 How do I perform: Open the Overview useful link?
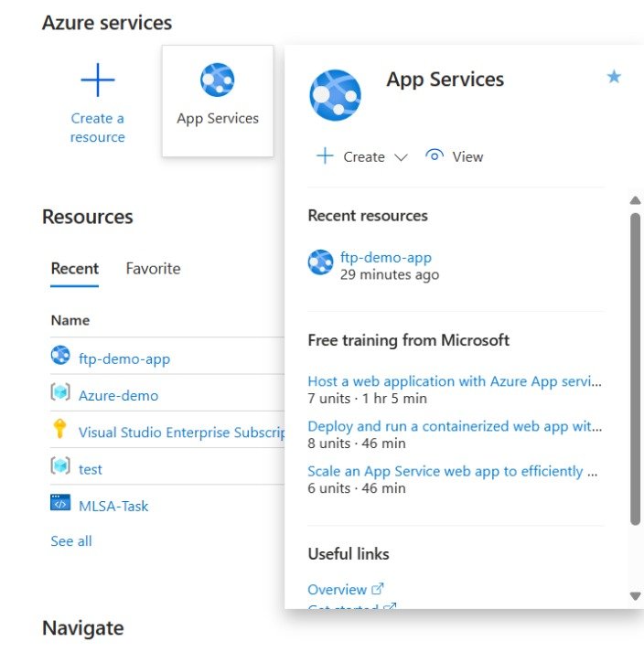tap(337, 589)
